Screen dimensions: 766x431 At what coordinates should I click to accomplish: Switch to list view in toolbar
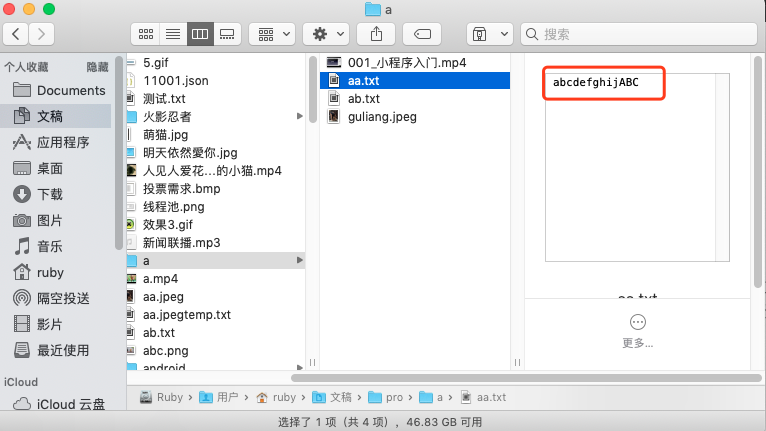(x=173, y=34)
